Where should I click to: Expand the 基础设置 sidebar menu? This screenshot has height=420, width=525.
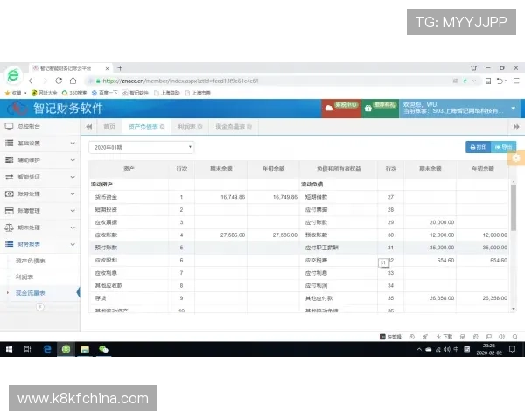[x=40, y=143]
